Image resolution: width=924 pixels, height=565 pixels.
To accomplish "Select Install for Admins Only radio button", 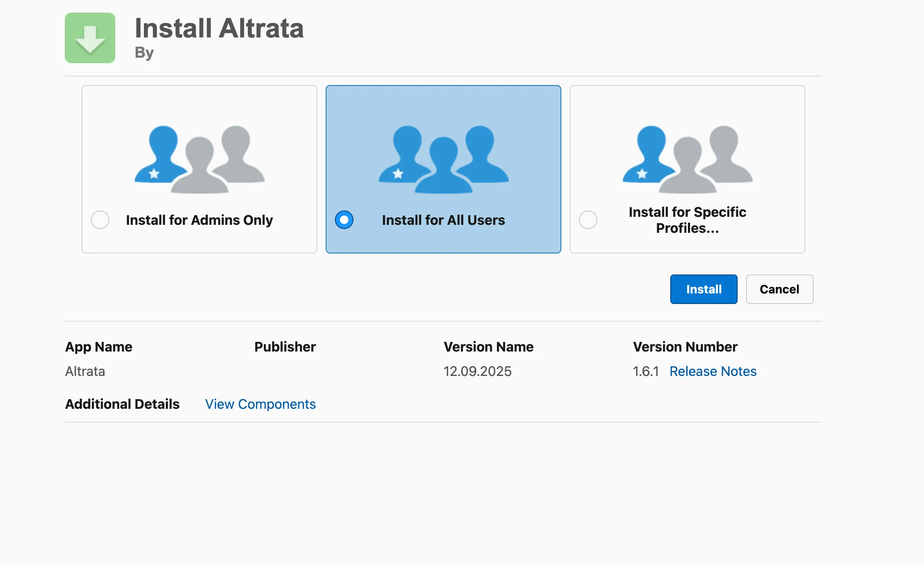I will pos(100,220).
